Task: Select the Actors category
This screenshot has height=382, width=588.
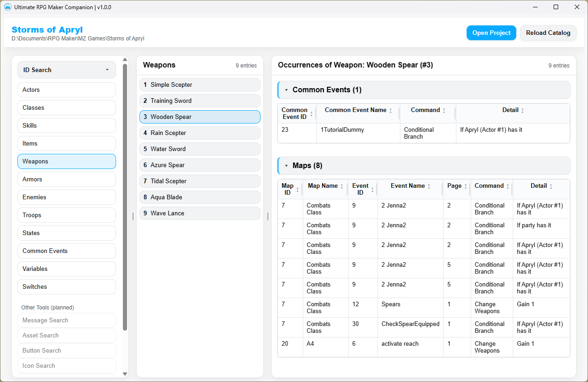Action: (67, 90)
